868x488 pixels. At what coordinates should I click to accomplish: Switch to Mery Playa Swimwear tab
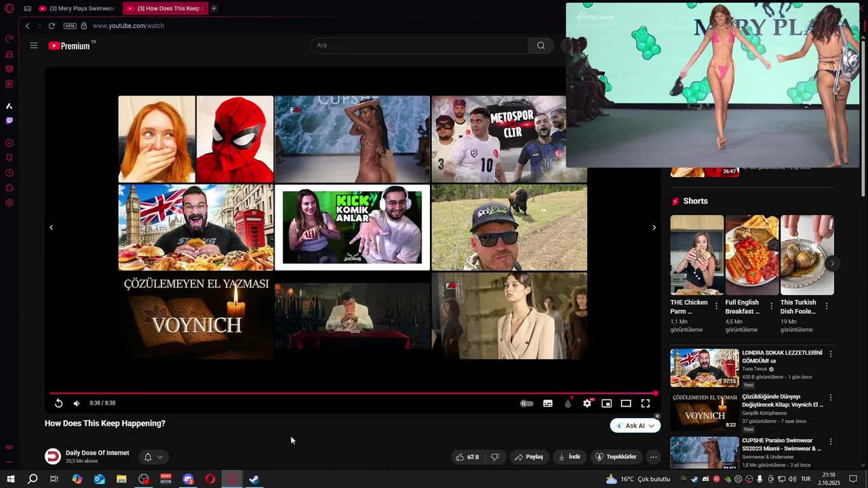[77, 8]
